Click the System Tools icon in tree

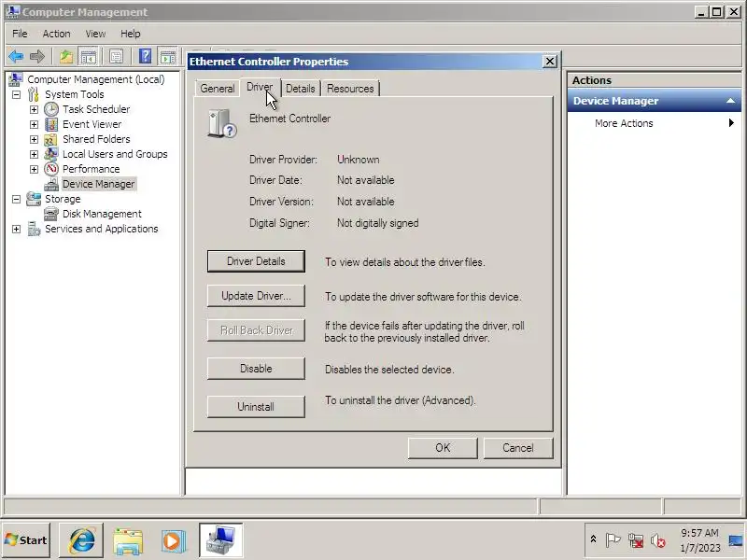34,94
